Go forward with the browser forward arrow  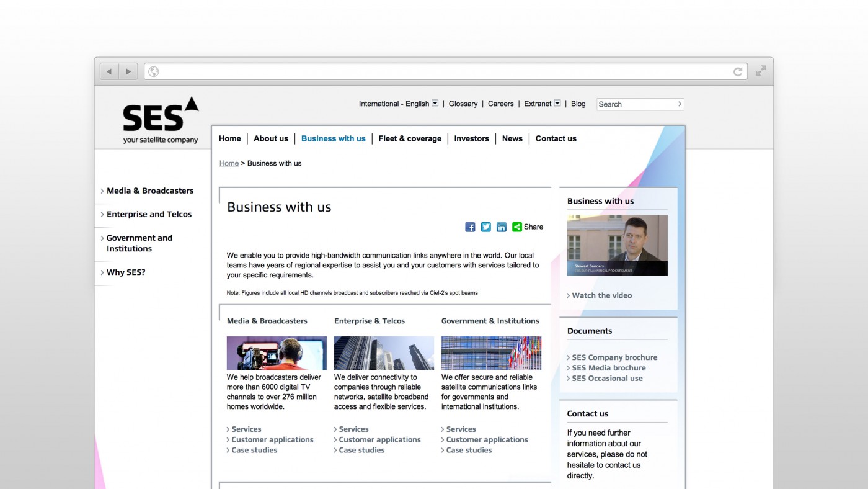(128, 71)
